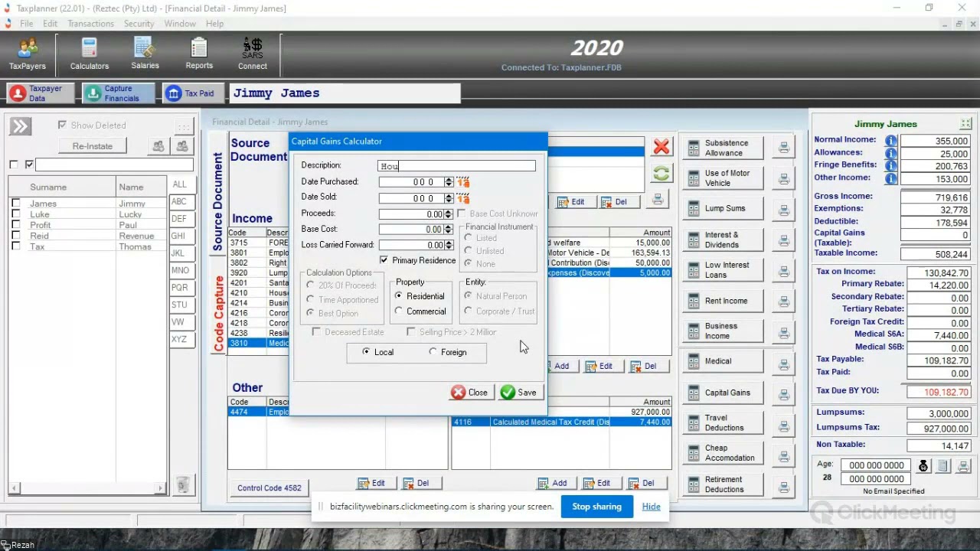The image size is (980, 551).
Task: Click the Proceeds spinner arrows
Action: tap(449, 214)
